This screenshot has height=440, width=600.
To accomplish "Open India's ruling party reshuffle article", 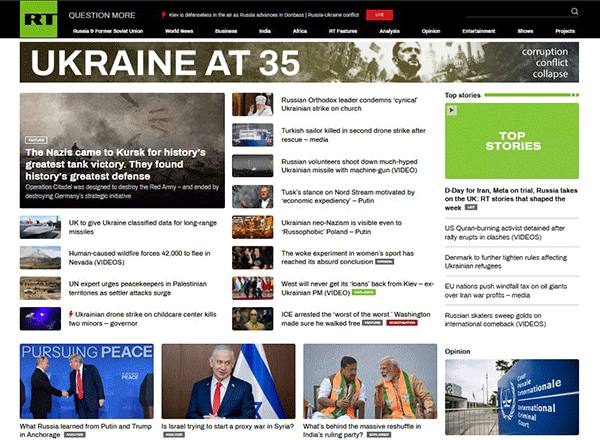I will click(362, 430).
